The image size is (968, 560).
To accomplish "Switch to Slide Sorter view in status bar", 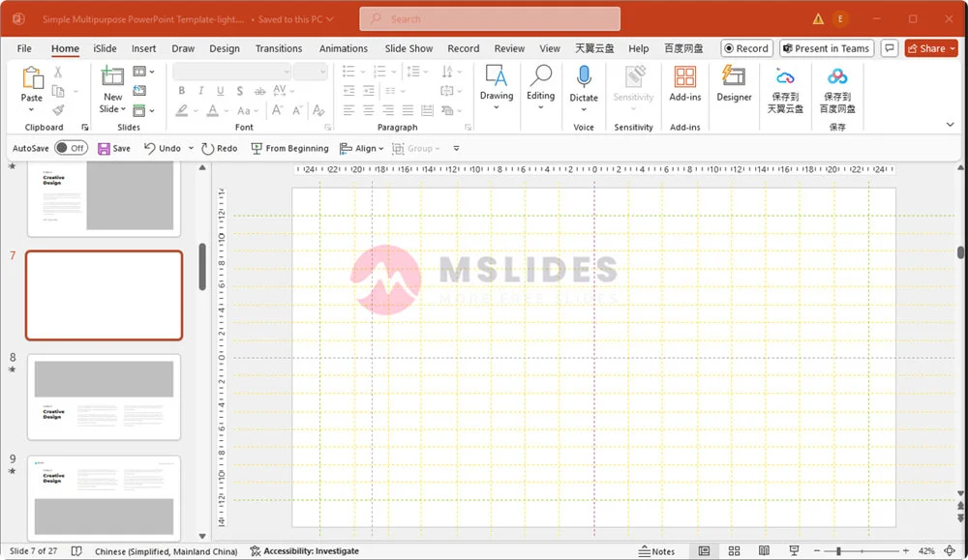I will (734, 550).
